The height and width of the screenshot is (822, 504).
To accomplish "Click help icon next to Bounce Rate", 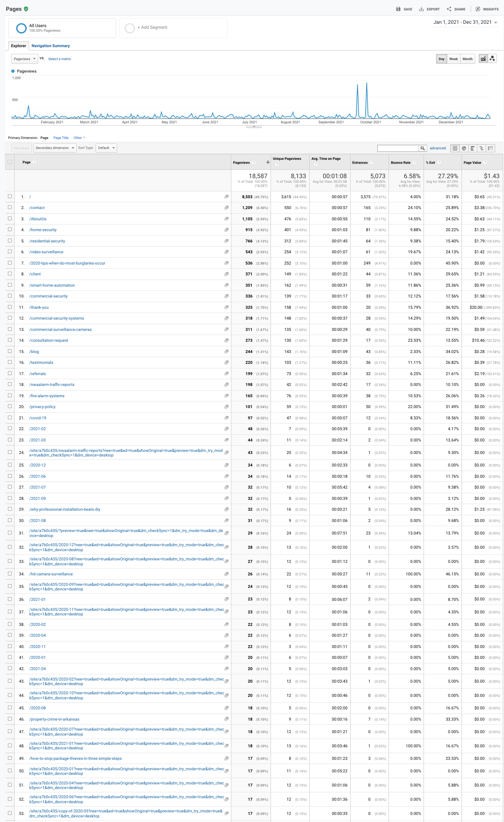I will 415,162.
